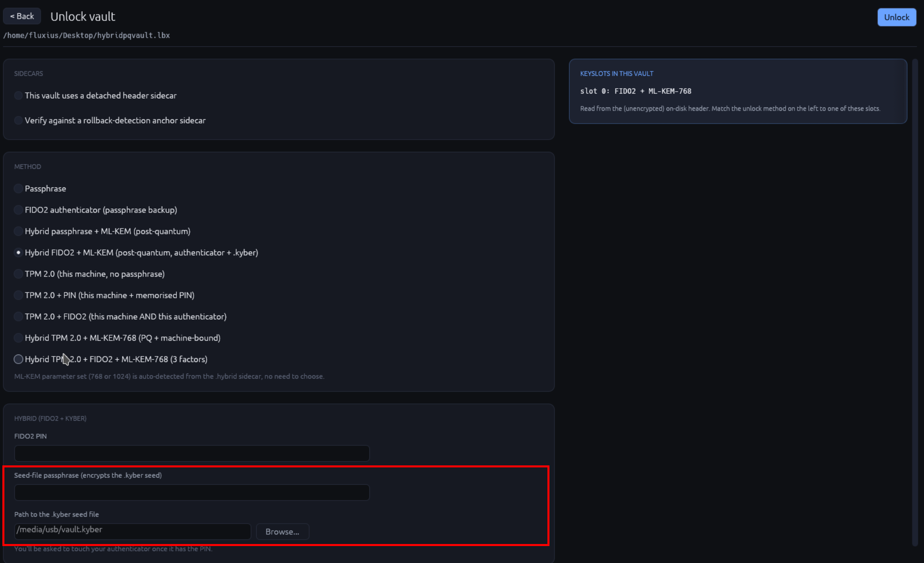This screenshot has width=924, height=563.
Task: Click the seed-file passphrase field
Action: pyautogui.click(x=192, y=492)
